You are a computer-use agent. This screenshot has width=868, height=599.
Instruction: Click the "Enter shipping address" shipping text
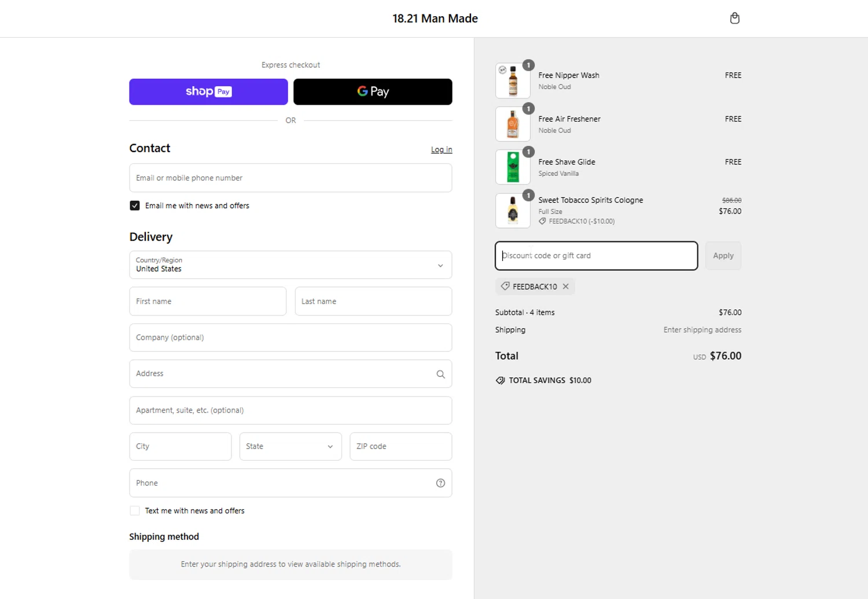point(703,330)
